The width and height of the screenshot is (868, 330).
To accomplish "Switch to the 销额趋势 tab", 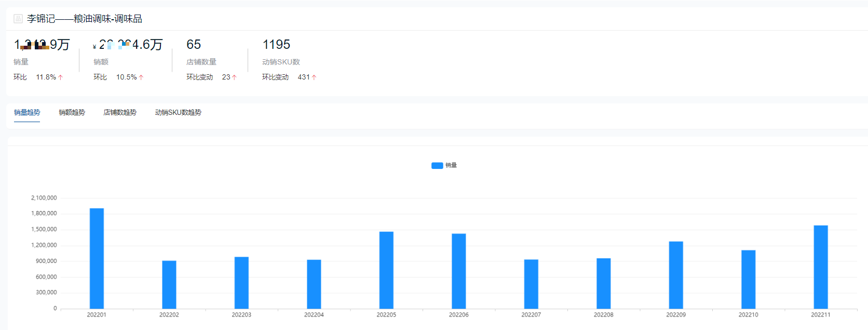I will point(72,112).
